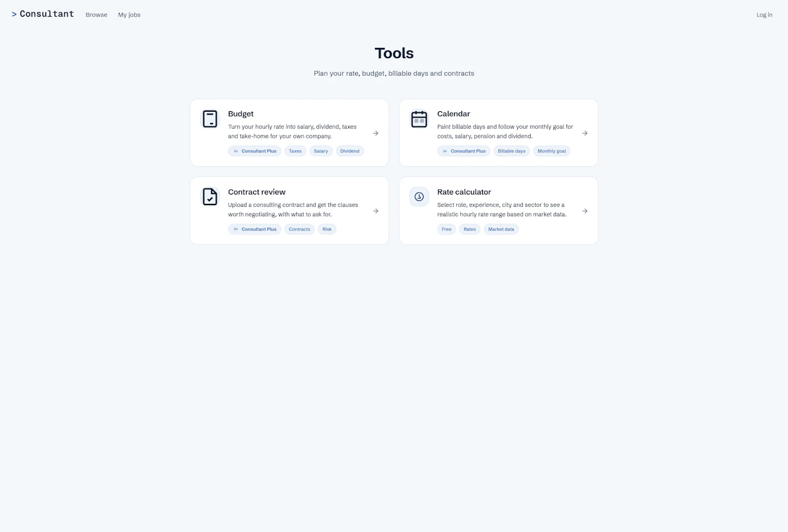Click the Contract review description text
Viewport: 788px width, 532px height.
(293, 209)
